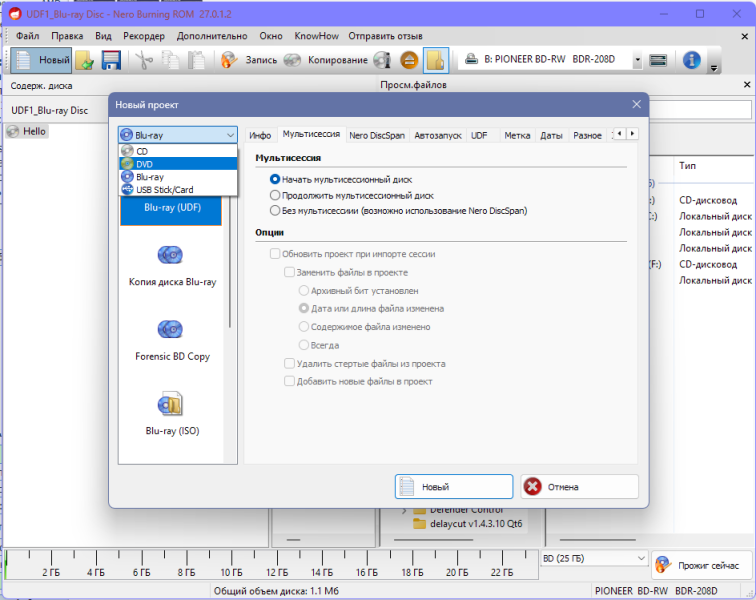Choose the Blu-ray (ISO) project icon
756x600 pixels.
(x=172, y=415)
